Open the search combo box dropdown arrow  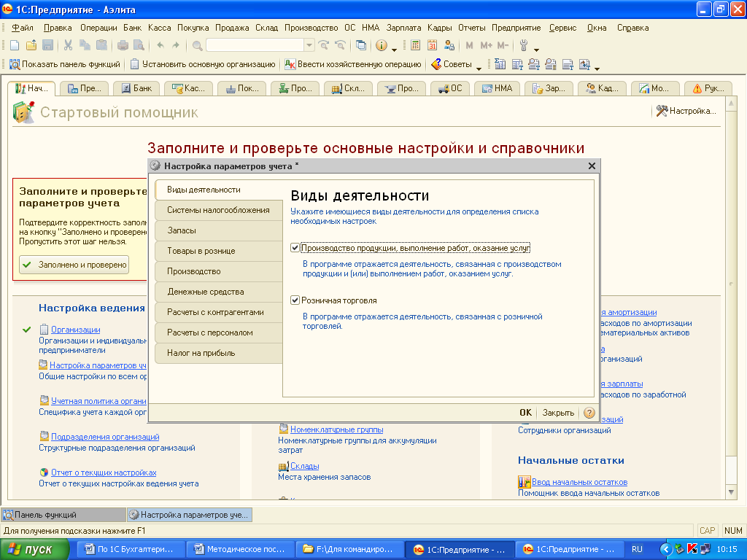[x=309, y=45]
